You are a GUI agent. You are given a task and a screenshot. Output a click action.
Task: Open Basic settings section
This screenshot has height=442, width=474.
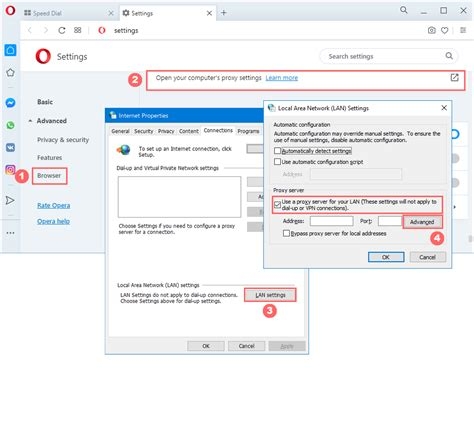tap(45, 102)
